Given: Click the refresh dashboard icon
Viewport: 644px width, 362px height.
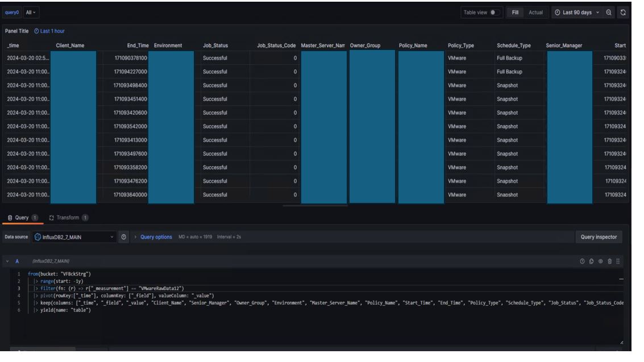Looking at the screenshot, I should [624, 12].
